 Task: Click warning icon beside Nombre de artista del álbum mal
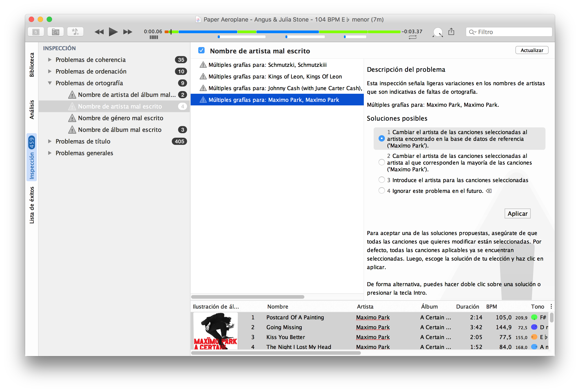click(72, 95)
